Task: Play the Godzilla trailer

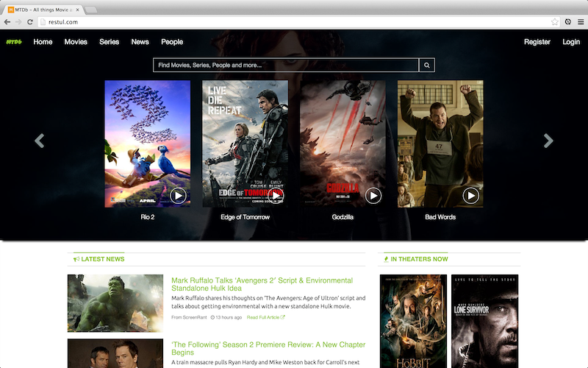Action: pos(373,196)
